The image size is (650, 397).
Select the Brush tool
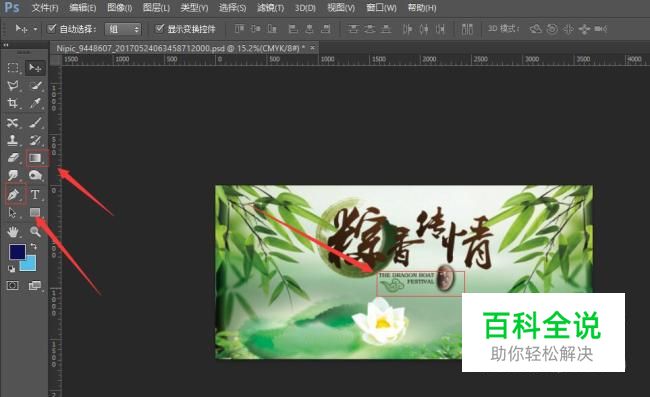[x=36, y=123]
